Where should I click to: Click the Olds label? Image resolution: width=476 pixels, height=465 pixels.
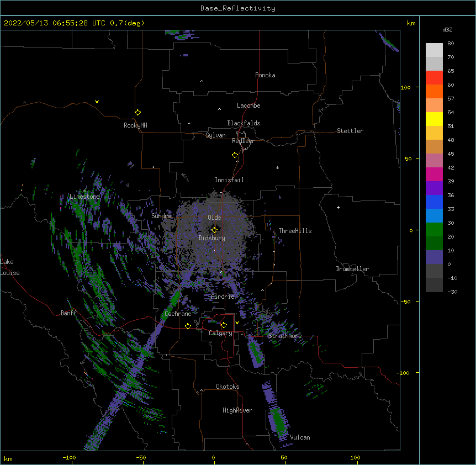(x=214, y=218)
